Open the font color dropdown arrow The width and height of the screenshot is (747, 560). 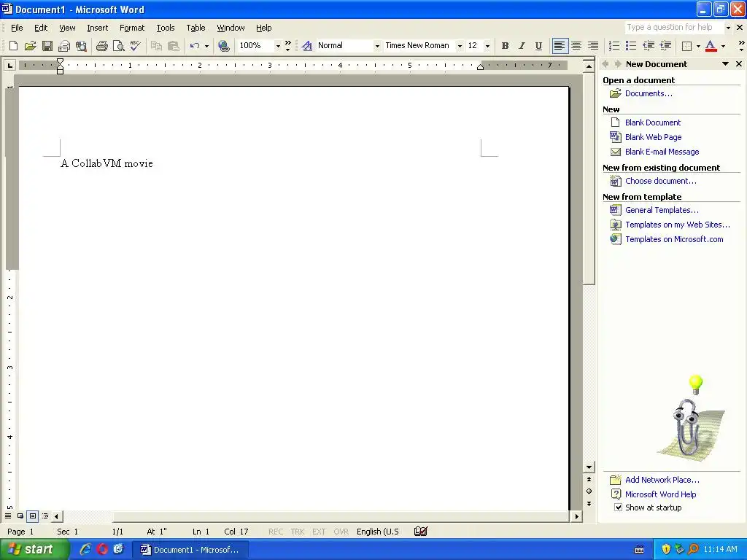click(723, 46)
